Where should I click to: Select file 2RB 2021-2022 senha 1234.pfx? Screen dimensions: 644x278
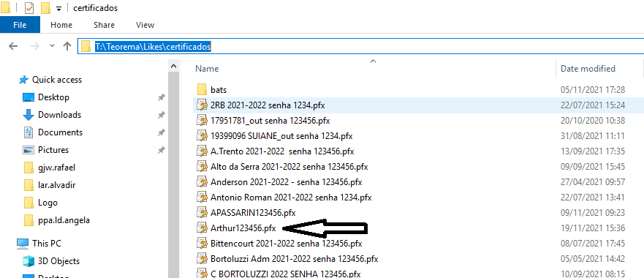tap(268, 105)
